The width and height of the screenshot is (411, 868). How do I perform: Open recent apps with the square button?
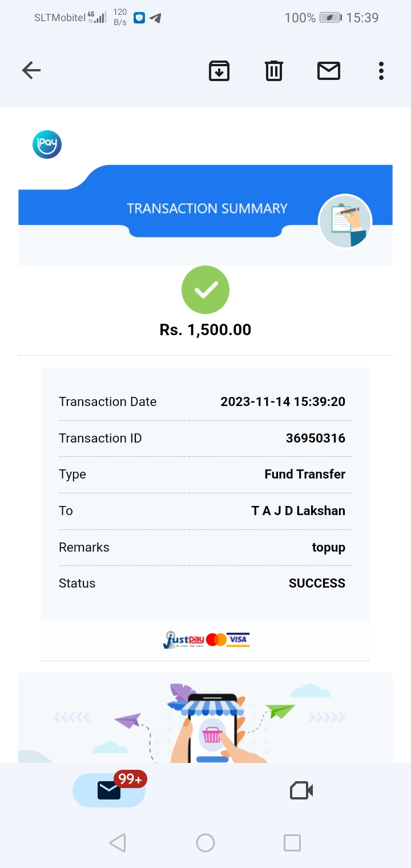(292, 843)
